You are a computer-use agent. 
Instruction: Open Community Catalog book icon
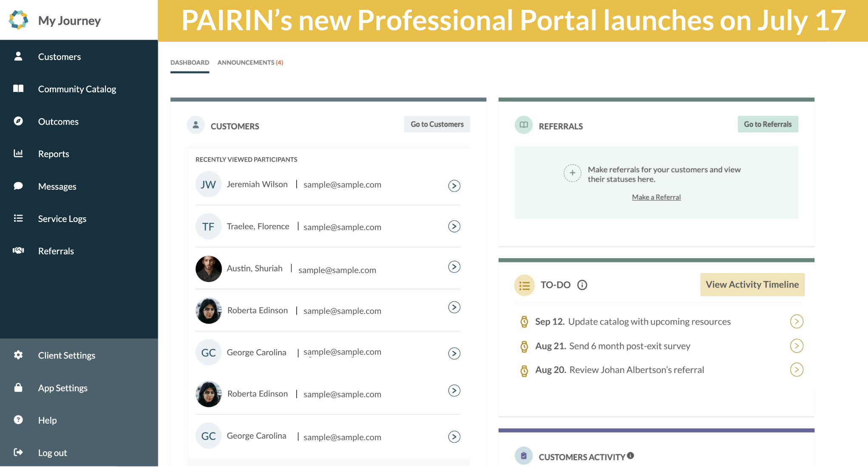tap(18, 88)
